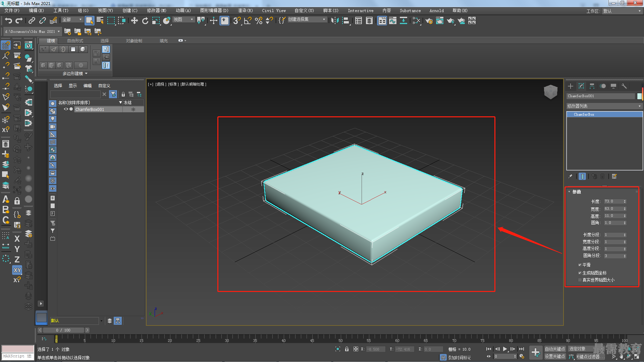The image size is (644, 362).
Task: Toggle the 3D Snaps icon
Action: [x=237, y=21]
